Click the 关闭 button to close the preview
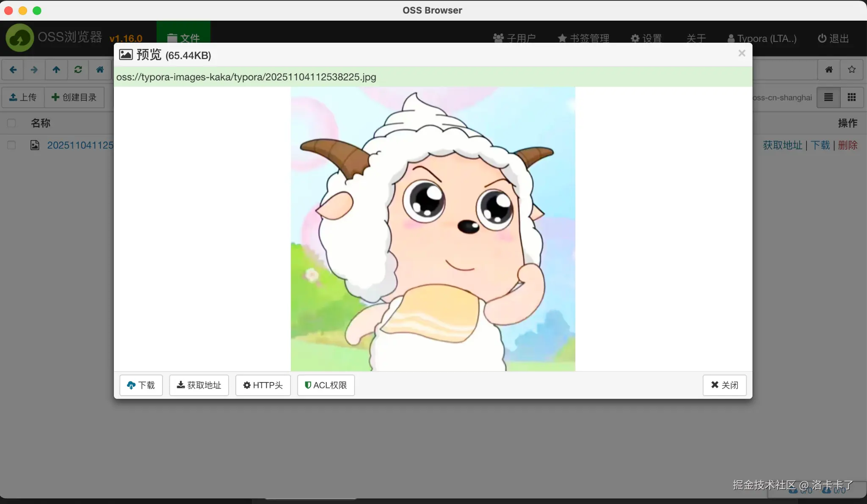 coord(724,385)
